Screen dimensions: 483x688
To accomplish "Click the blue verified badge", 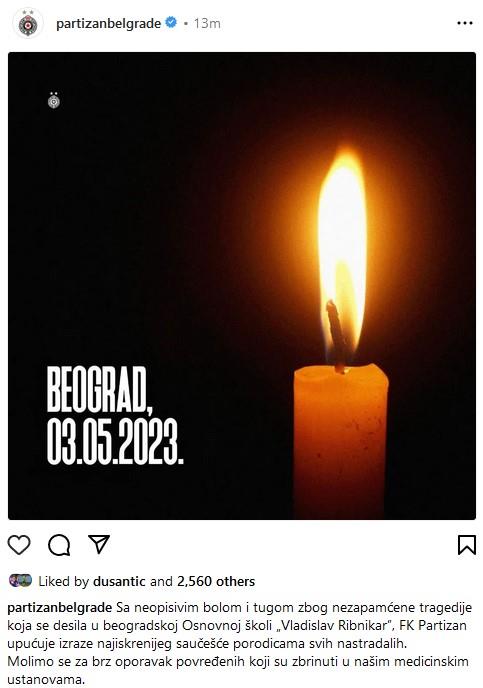I will (171, 22).
